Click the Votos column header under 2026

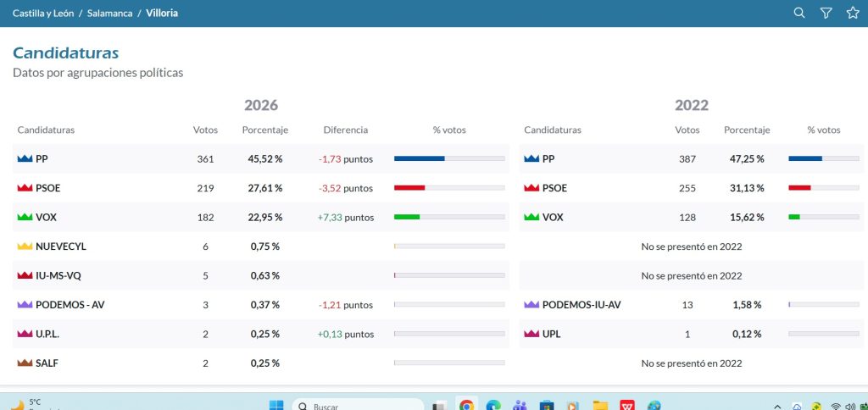(x=205, y=130)
